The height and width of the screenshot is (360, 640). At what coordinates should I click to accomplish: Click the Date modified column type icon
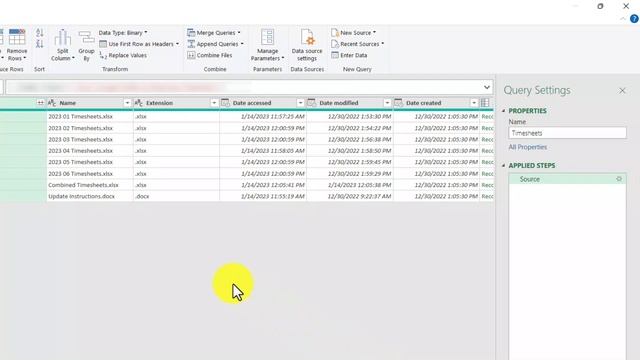click(x=312, y=103)
